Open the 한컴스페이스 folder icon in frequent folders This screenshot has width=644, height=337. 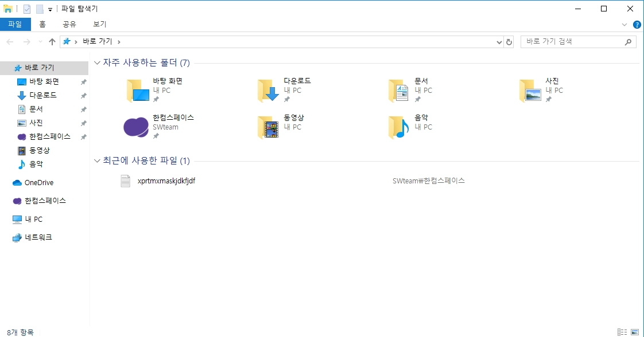[x=136, y=127]
